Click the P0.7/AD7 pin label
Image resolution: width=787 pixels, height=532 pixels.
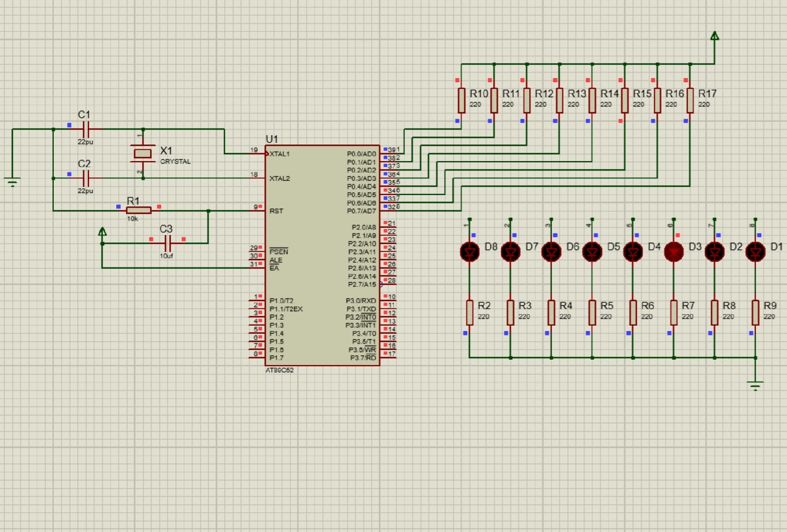(x=361, y=211)
